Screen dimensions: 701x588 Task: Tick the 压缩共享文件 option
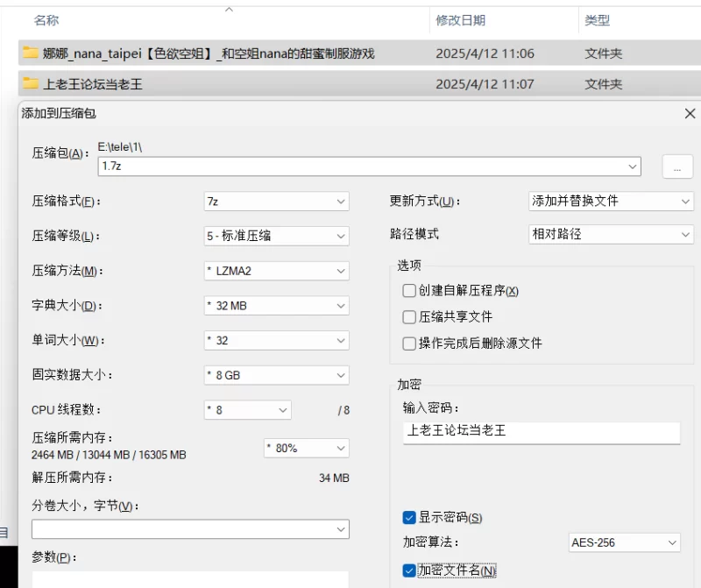tap(409, 317)
